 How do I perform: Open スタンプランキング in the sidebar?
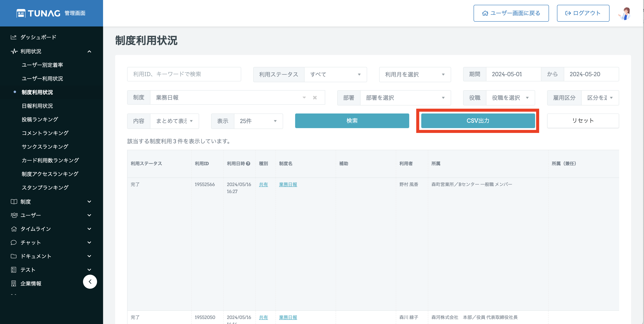[x=45, y=187]
